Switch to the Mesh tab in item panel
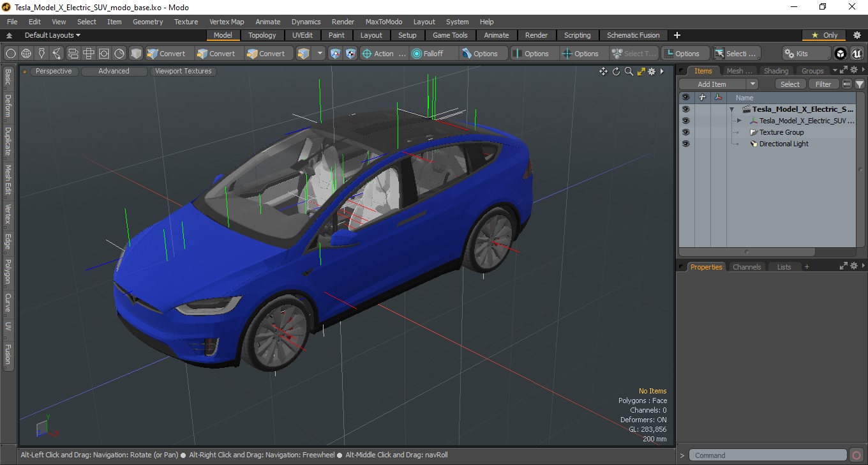The width and height of the screenshot is (868, 465). (739, 71)
